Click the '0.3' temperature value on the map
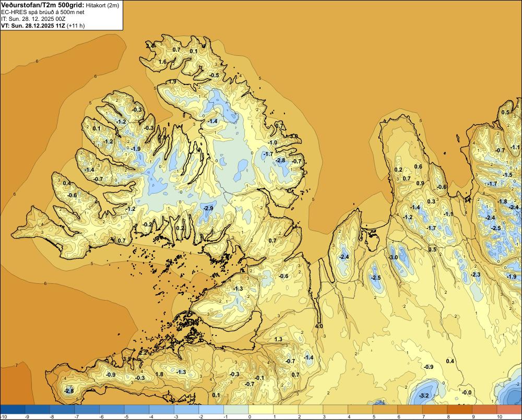The width and height of the screenshot is (522, 420). tap(431, 202)
